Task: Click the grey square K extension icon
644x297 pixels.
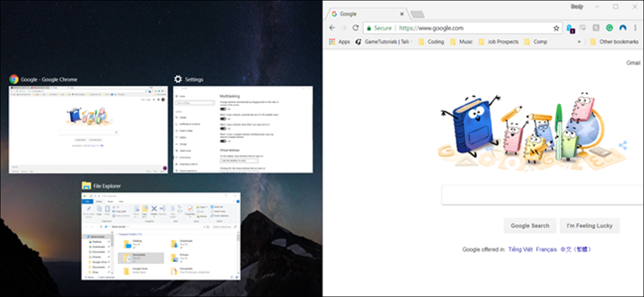Action: (x=596, y=28)
